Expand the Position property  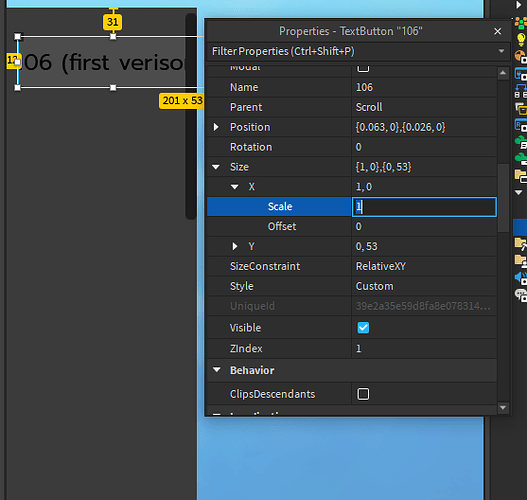[216, 127]
